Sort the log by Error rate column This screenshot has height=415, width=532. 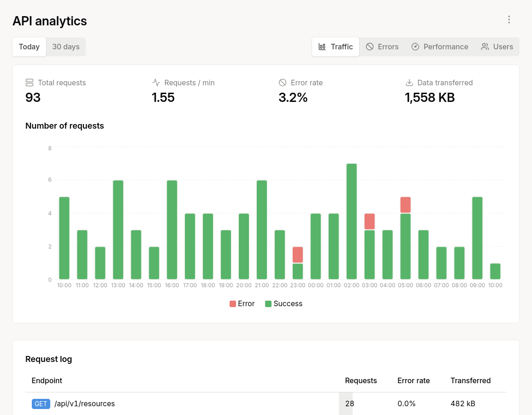coord(414,381)
